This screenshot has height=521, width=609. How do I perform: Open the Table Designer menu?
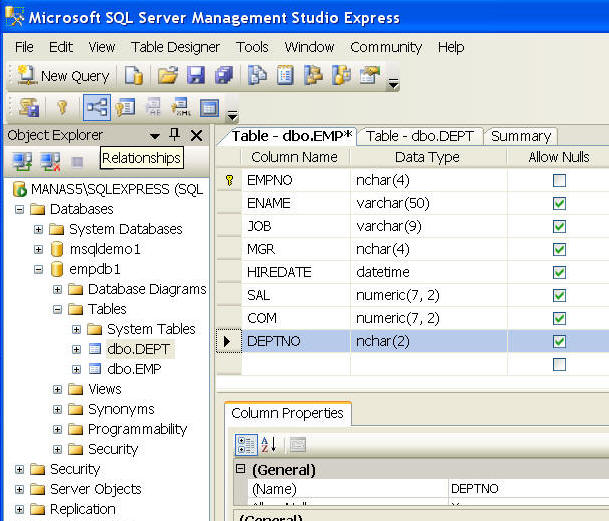[175, 47]
